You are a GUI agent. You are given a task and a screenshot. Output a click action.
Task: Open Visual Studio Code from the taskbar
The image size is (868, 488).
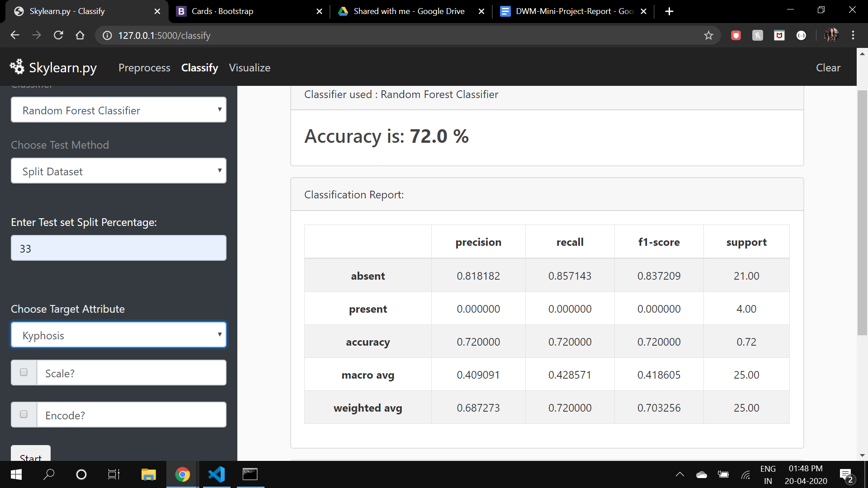tap(217, 474)
